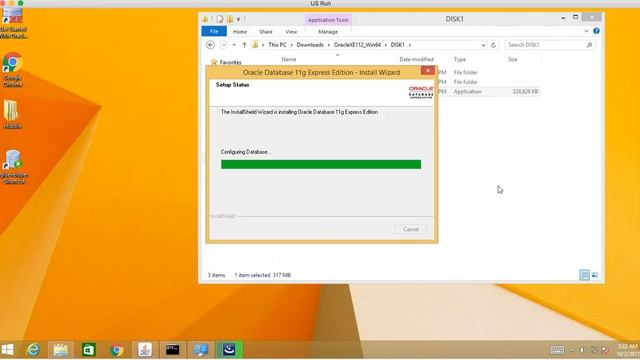This screenshot has width=640, height=360.
Task: Open the Home ribbon tab
Action: 240,31
